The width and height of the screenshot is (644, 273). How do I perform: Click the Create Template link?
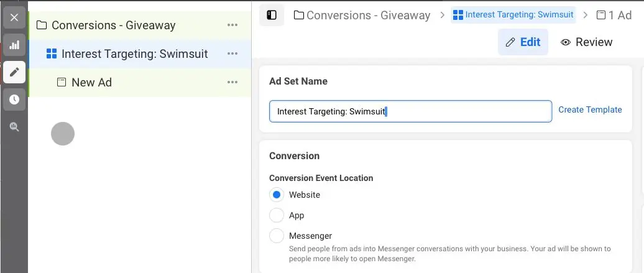pos(590,110)
